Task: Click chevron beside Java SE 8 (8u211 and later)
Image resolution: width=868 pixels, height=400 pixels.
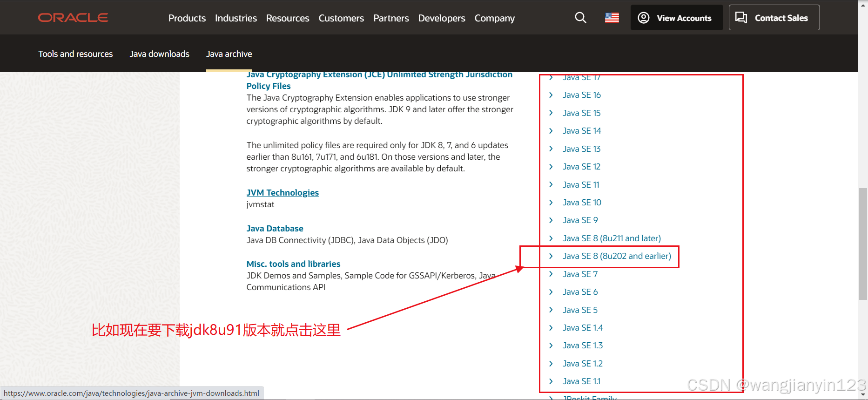Action: tap(551, 238)
